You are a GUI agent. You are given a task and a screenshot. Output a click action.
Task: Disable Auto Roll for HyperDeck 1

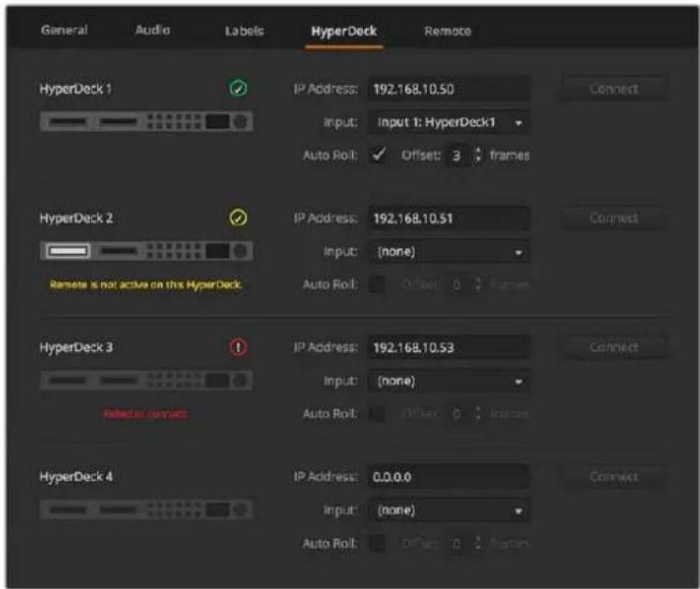[x=378, y=155]
